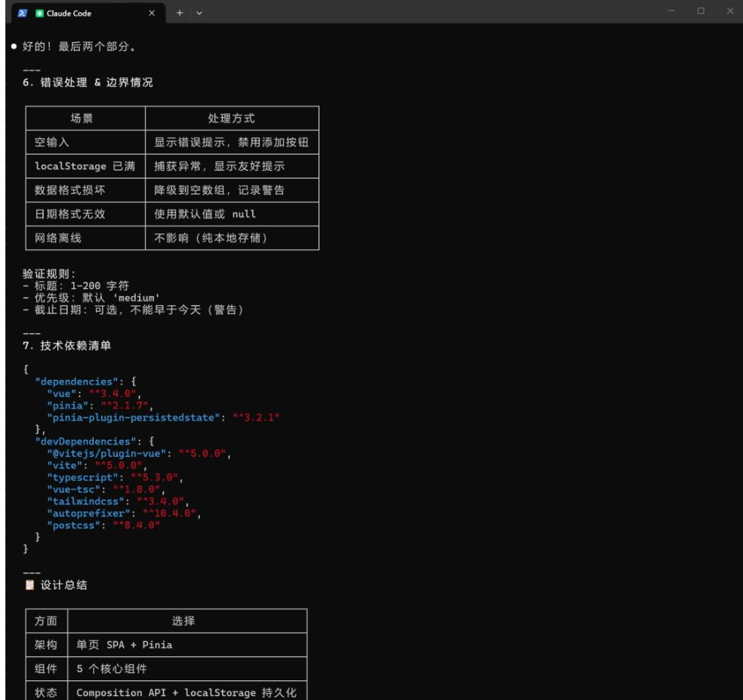Click the "vue-tsc" JSON key

coord(73,489)
